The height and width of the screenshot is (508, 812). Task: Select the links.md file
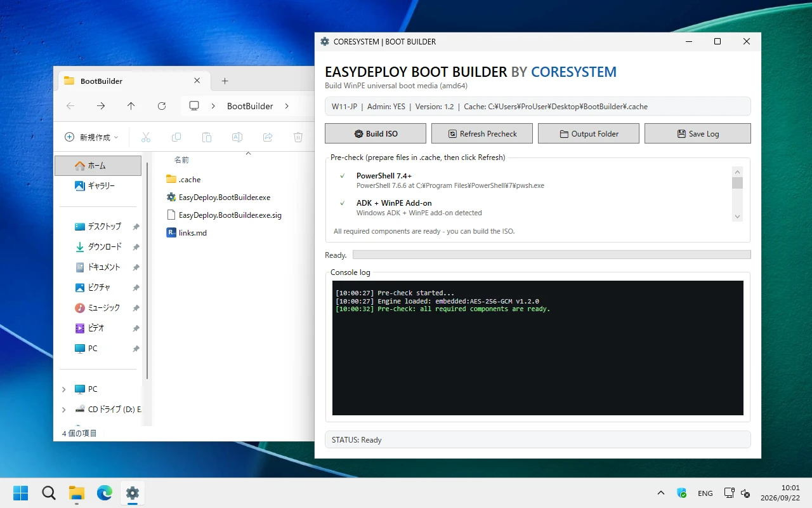point(187,233)
